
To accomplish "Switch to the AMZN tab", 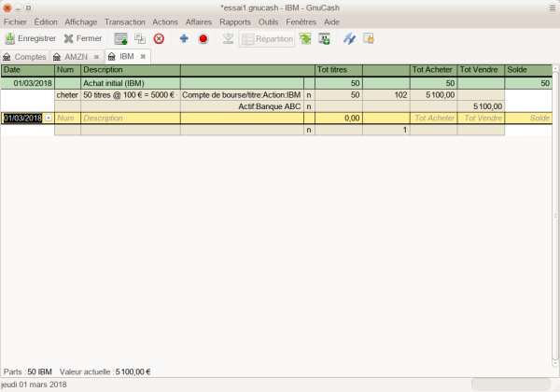I will pyautogui.click(x=75, y=57).
